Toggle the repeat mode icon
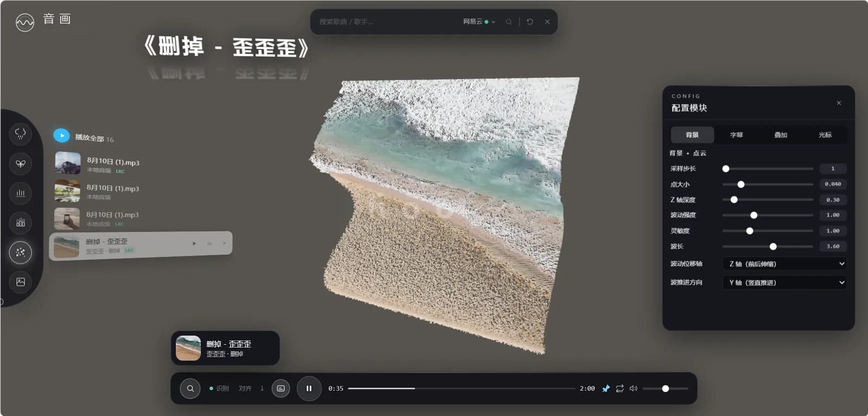Viewport: 868px width, 416px height. pos(620,388)
